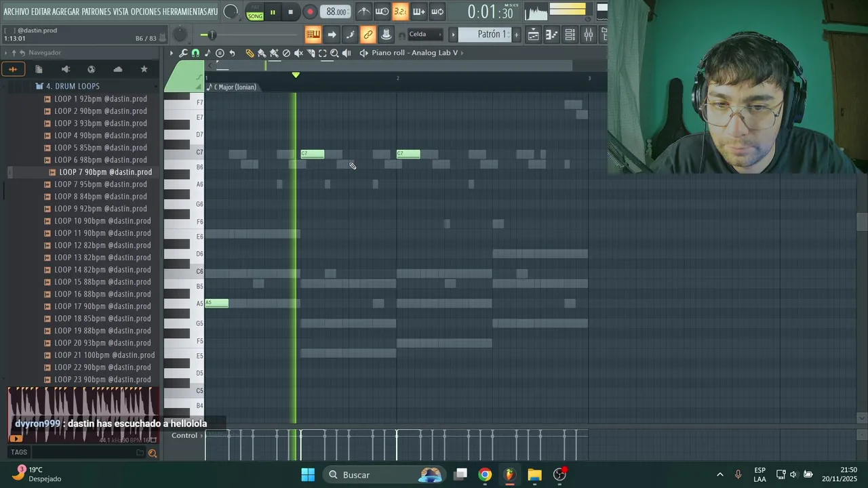Open the browser globe online tab

(92, 69)
